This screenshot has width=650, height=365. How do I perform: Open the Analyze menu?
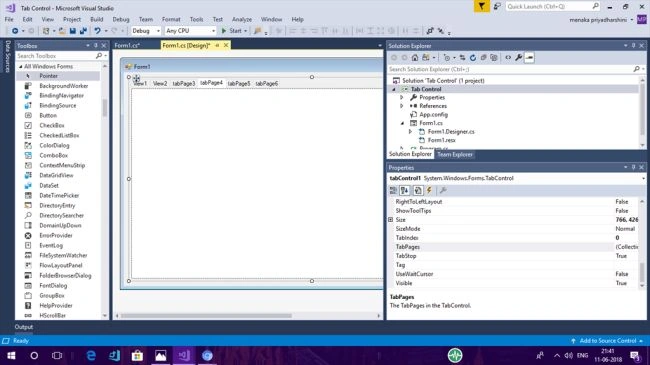[242, 19]
